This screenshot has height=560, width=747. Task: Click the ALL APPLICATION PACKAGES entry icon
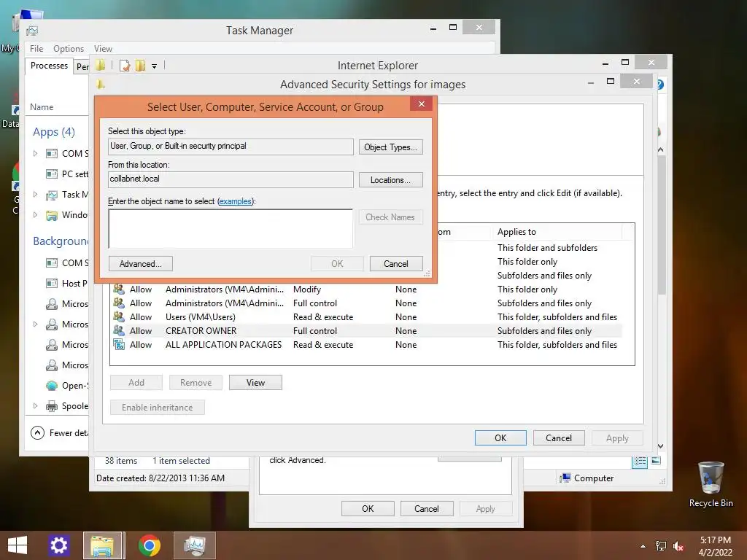(119, 344)
